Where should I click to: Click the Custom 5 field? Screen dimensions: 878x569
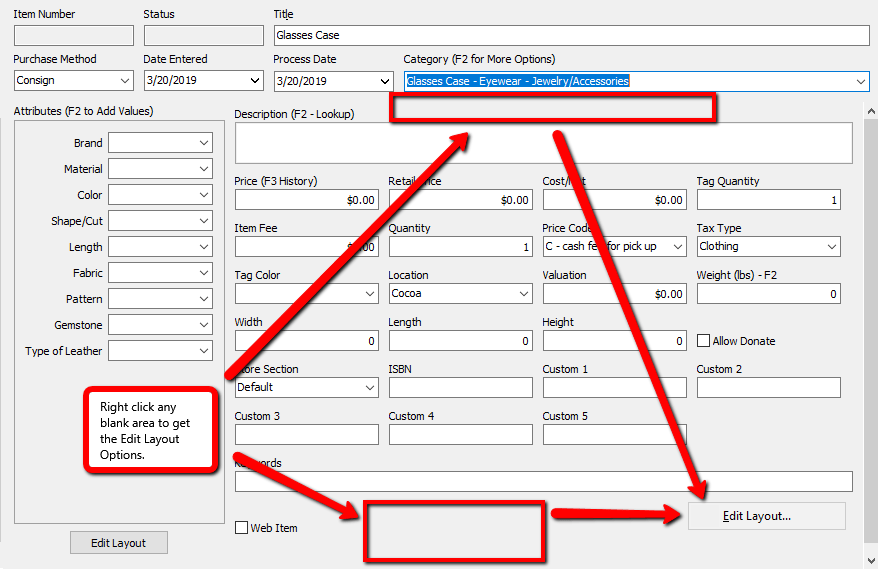pyautogui.click(x=614, y=435)
